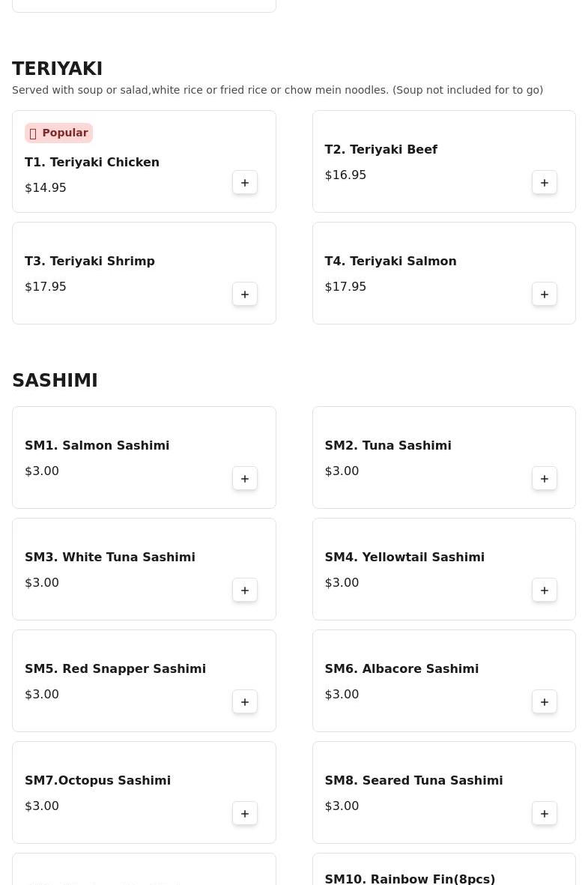Click the SASHIMI section heading
Image resolution: width=588 pixels, height=885 pixels.
55,380
